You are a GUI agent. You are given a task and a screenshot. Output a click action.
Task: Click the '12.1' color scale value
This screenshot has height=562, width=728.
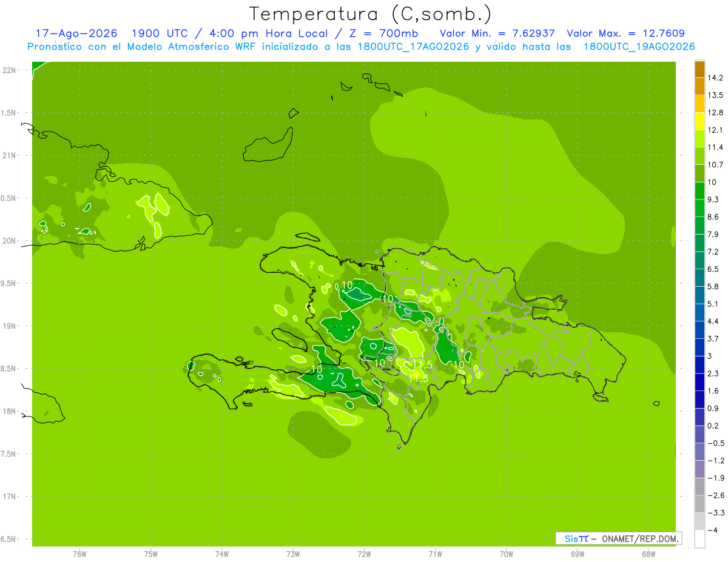click(x=715, y=130)
